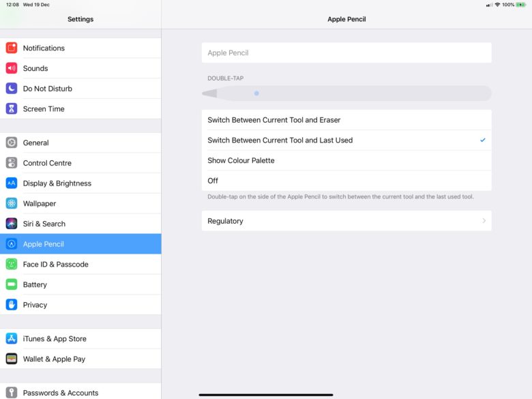The height and width of the screenshot is (399, 532).
Task: Click the Display & Brightness AA icon
Action: tap(12, 183)
